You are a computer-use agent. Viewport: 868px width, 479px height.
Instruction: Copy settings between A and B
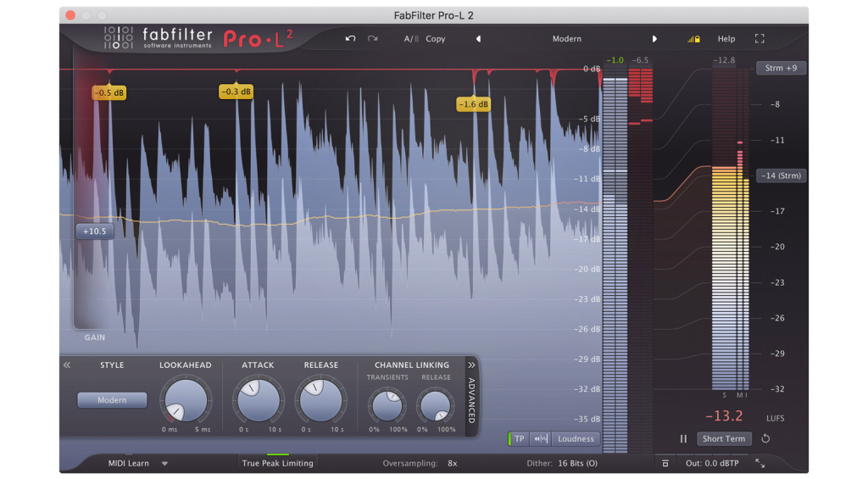[x=435, y=39]
